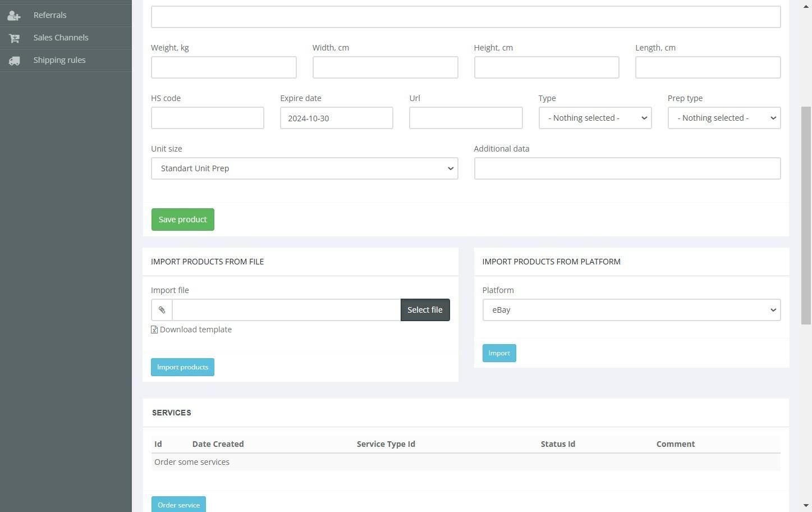Click the Expire date field showing 2024-10-30
Viewport: 812px width, 512px height.
[336, 118]
